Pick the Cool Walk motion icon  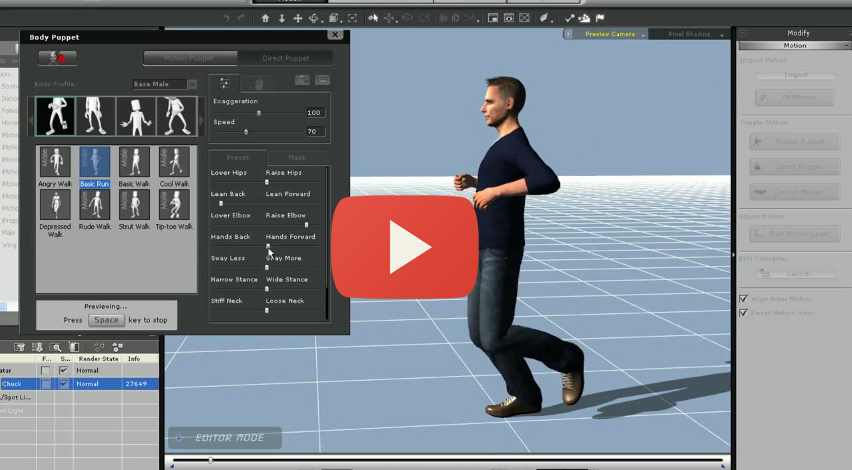174,163
